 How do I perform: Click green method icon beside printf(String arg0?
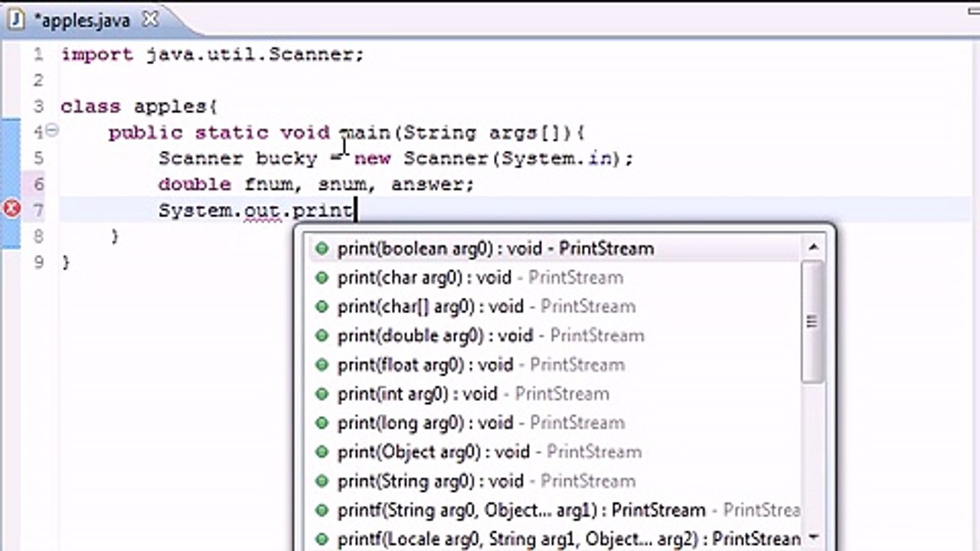tap(322, 510)
